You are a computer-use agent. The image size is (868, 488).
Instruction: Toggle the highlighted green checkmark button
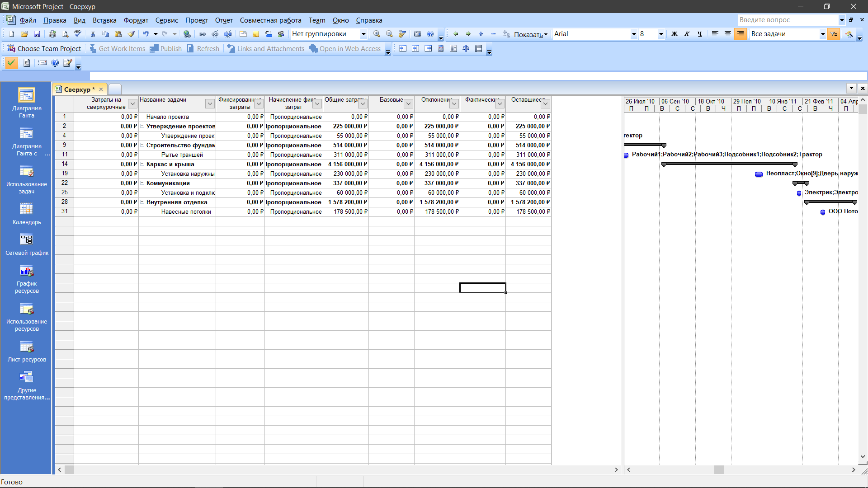(11, 63)
